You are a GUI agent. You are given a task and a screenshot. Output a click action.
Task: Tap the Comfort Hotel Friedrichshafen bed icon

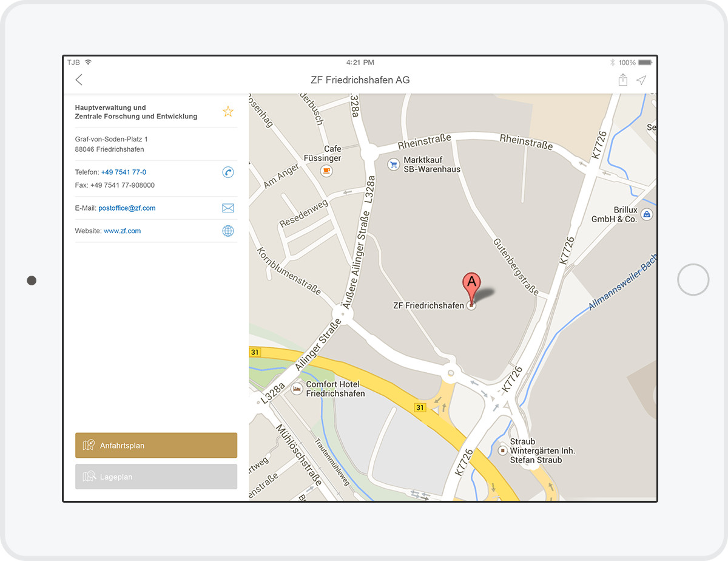tap(297, 388)
